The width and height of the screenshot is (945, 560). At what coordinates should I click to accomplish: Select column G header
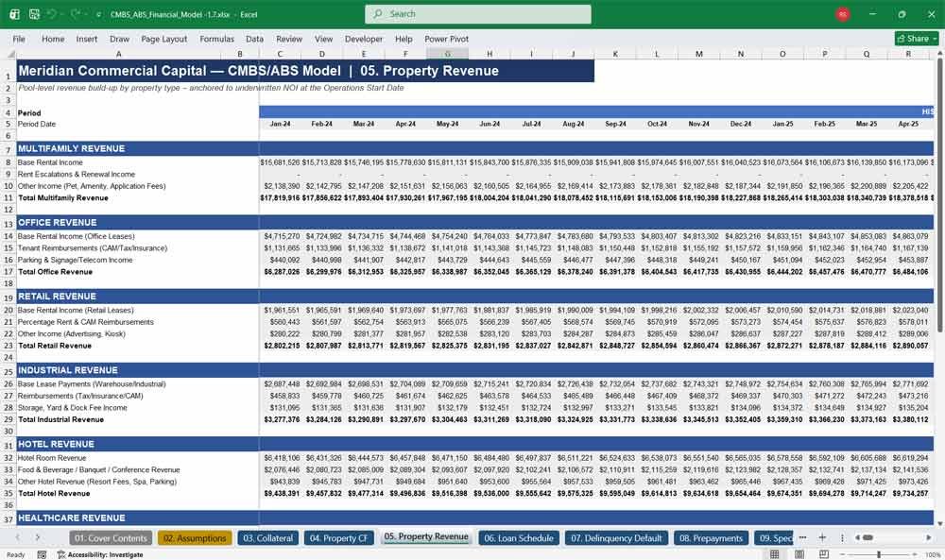pyautogui.click(x=447, y=54)
